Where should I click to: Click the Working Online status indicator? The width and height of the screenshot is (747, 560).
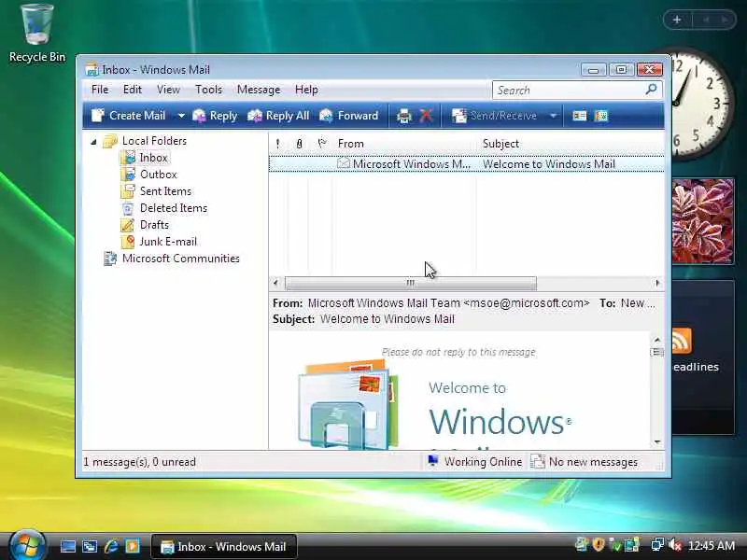click(x=474, y=462)
